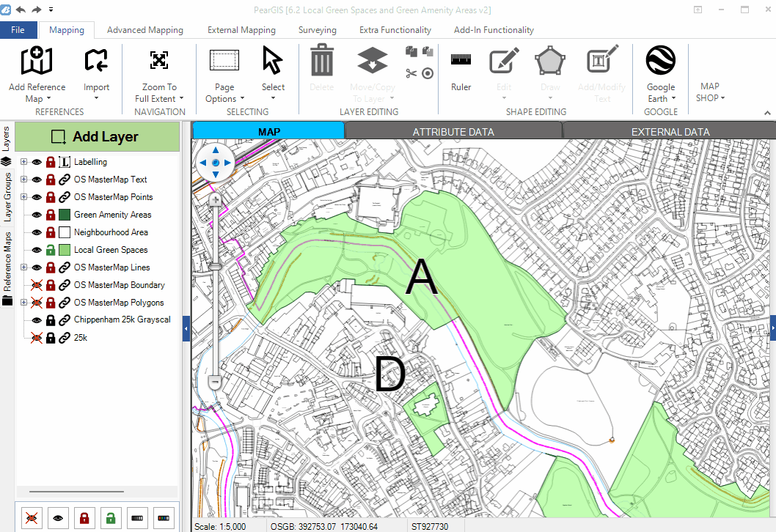Activate the Select arrow tool
Screen dimensions: 776x532
point(273,61)
